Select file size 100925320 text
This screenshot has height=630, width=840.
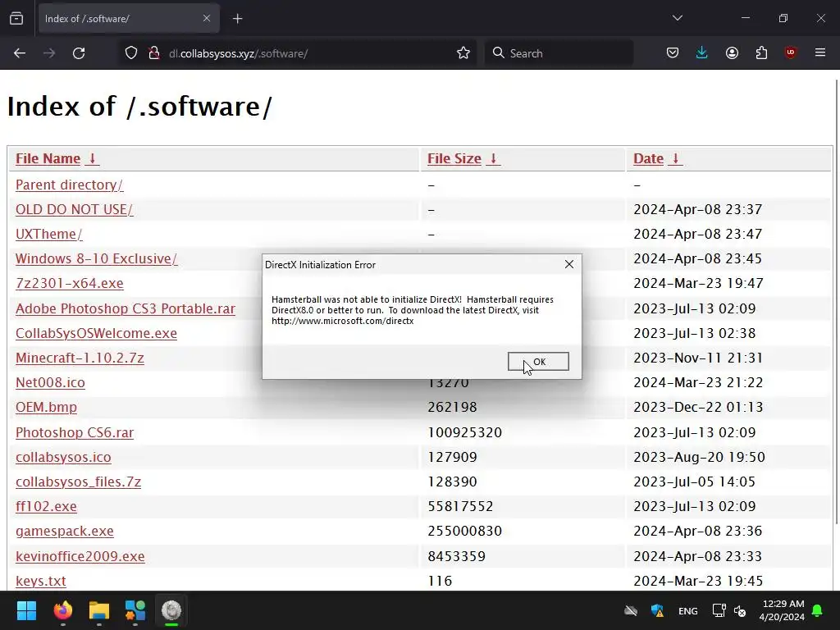(x=464, y=433)
